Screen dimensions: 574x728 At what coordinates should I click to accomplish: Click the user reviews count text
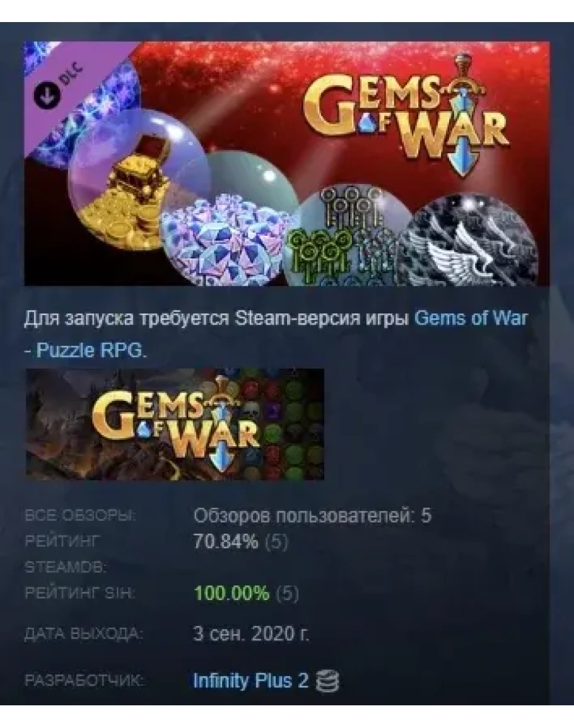[312, 516]
